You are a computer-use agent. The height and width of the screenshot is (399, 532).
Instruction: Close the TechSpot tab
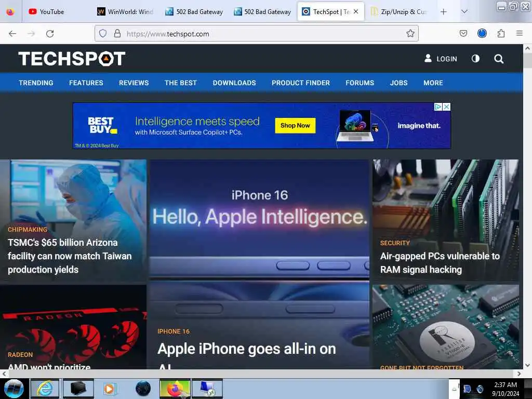pos(356,11)
